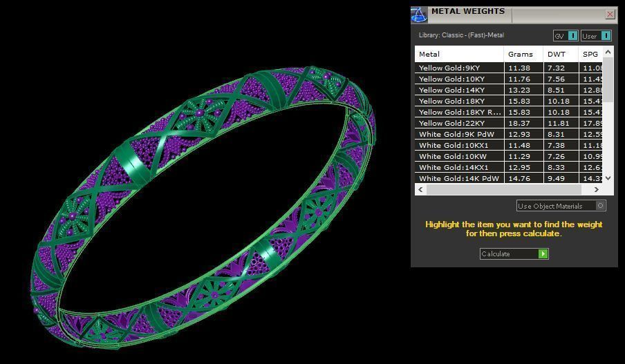Select the White Gold:9K PdW row
The height and width of the screenshot is (364, 625).
click(x=509, y=134)
